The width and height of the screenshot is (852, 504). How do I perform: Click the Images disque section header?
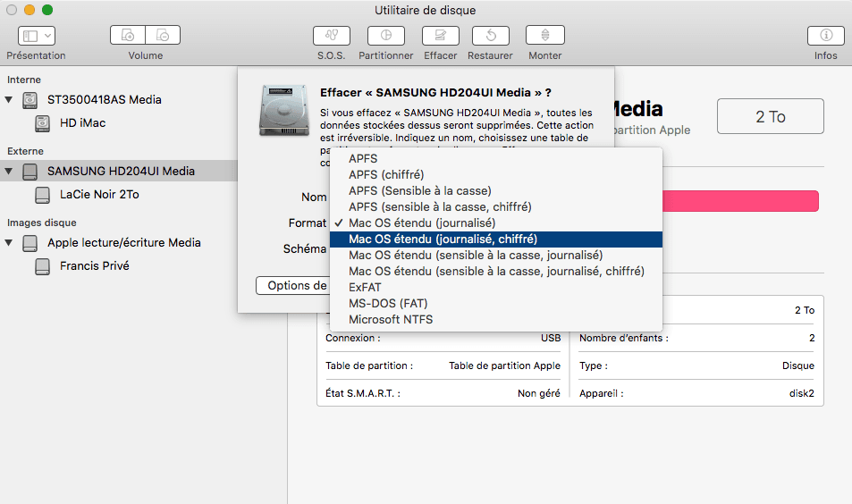click(x=41, y=223)
